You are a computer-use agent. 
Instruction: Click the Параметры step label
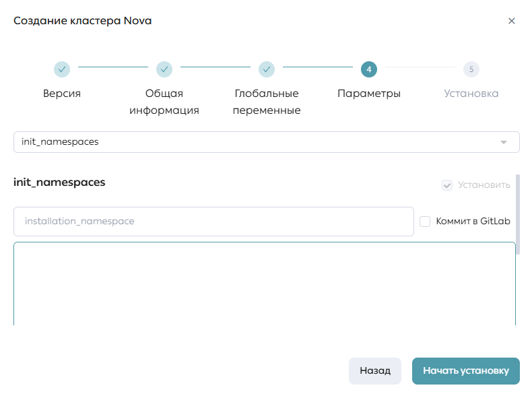click(x=369, y=94)
